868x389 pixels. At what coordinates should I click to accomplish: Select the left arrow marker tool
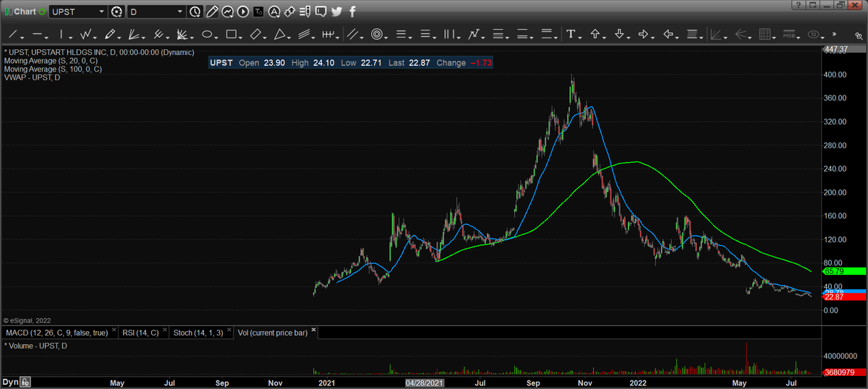[x=668, y=34]
